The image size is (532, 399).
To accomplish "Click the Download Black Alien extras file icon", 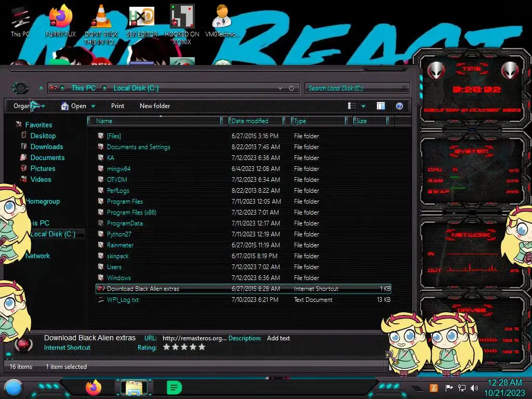I will [x=101, y=289].
